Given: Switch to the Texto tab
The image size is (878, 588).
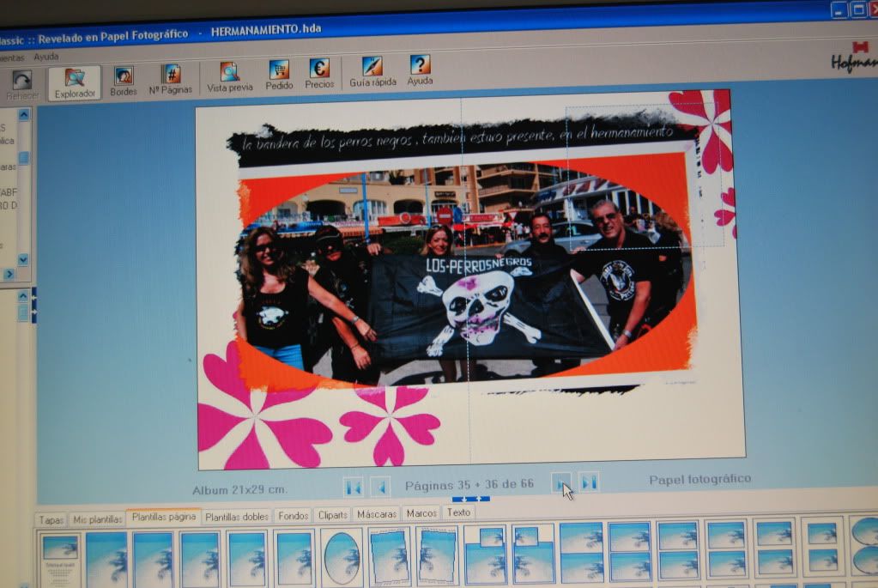Looking at the screenshot, I should [x=458, y=512].
